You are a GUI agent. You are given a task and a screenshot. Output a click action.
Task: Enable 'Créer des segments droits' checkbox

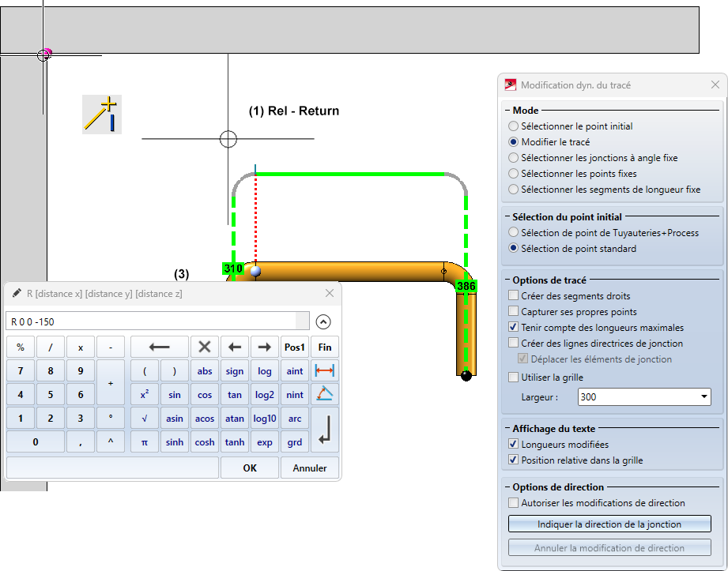(515, 295)
